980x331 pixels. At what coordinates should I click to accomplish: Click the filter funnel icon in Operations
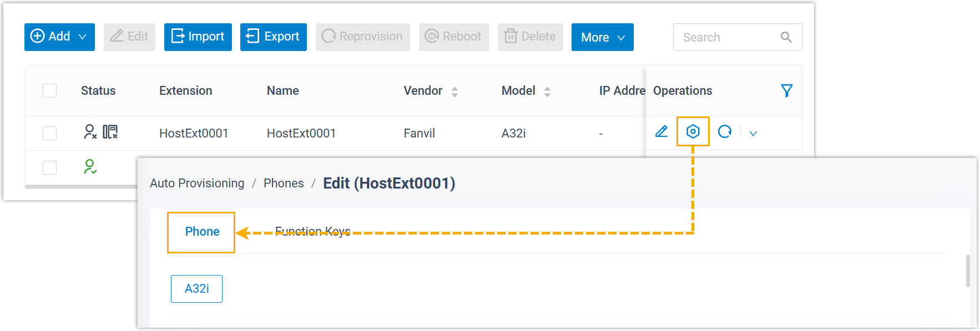point(786,91)
